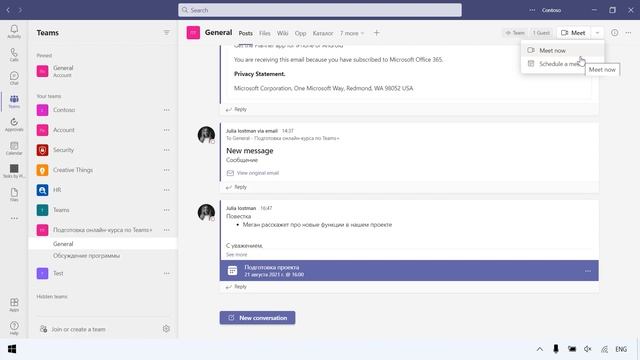Switch to the Files tab
640x360 pixels.
(x=264, y=33)
